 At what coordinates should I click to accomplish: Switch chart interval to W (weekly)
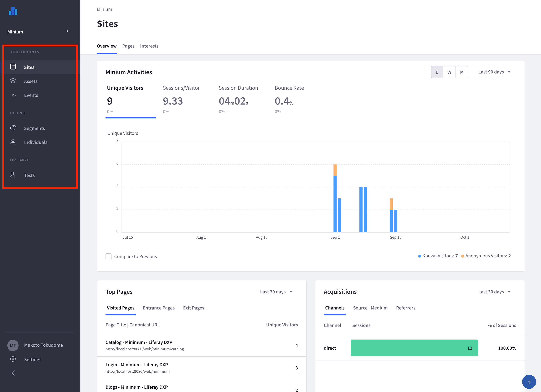coord(449,72)
